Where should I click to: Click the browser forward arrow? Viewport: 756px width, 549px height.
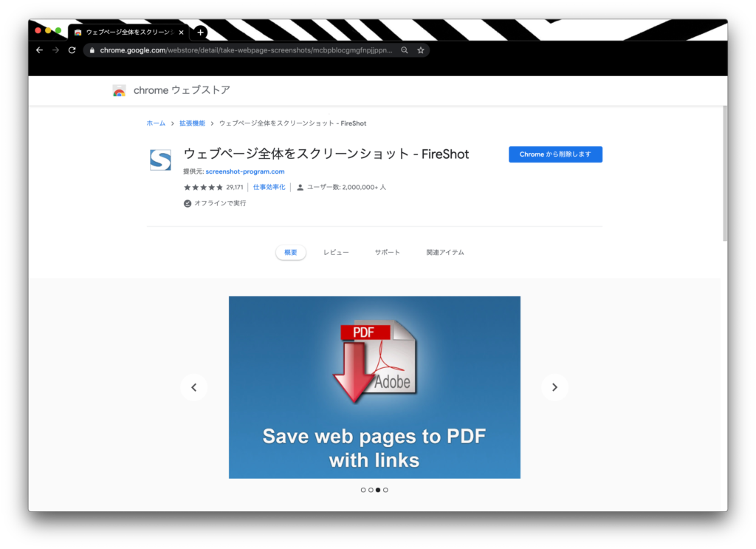tap(56, 50)
